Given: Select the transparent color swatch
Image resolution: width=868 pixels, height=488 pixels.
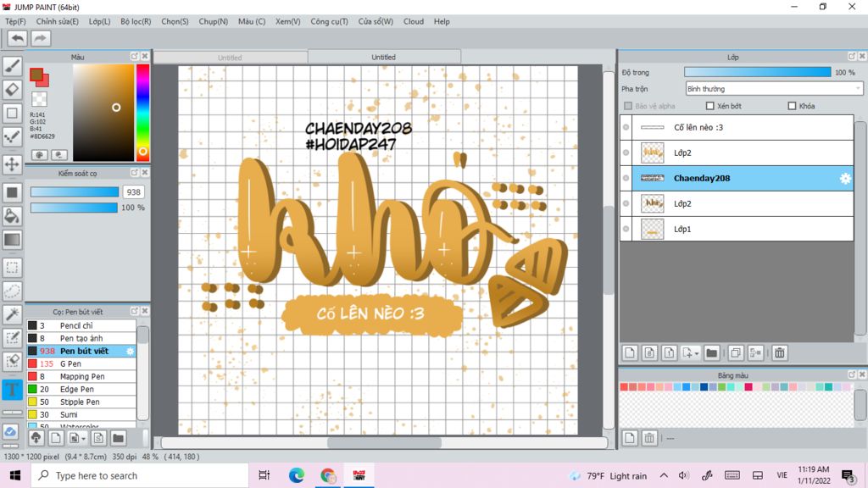Looking at the screenshot, I should point(39,99).
